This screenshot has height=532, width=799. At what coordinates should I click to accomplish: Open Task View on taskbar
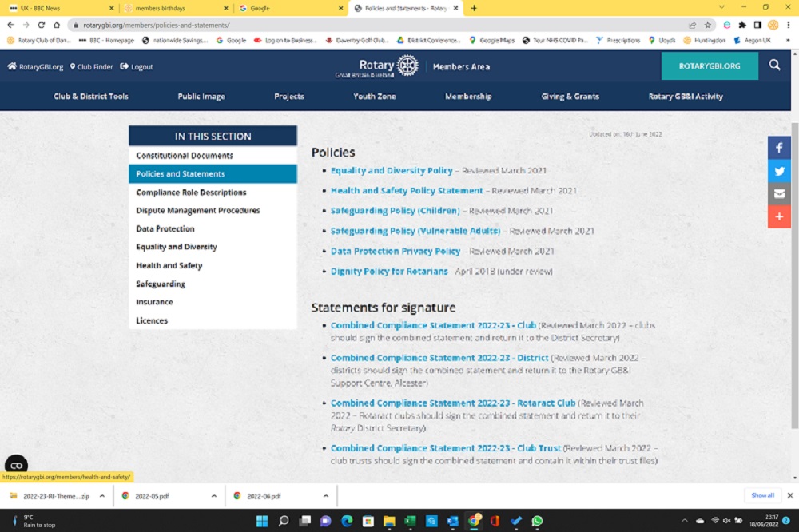[304, 521]
